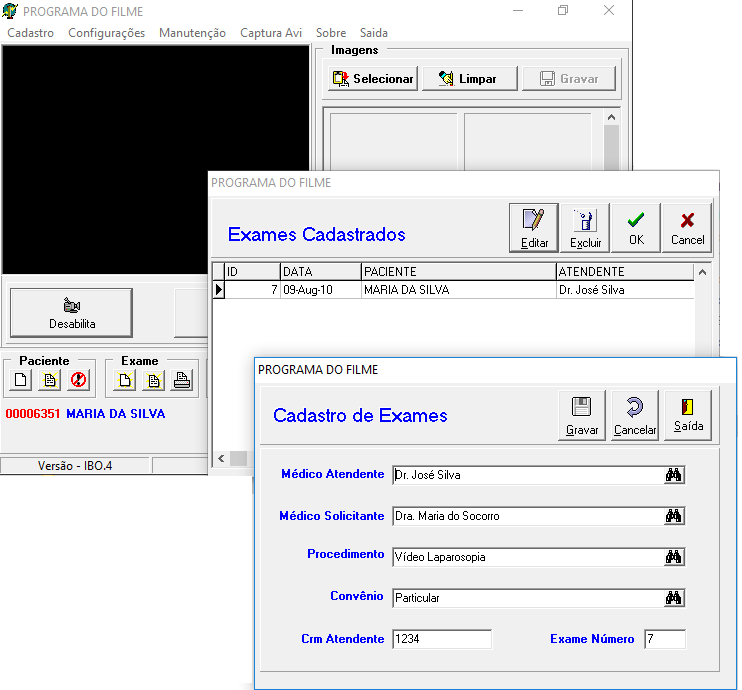Viewport: 742px width, 690px height.
Task: Open the Configurações menu
Action: coord(106,33)
